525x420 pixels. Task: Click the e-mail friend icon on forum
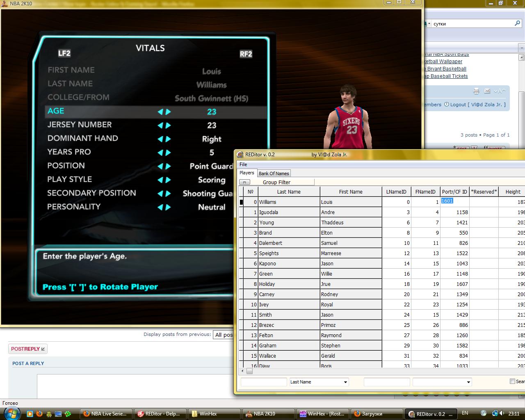tap(487, 91)
